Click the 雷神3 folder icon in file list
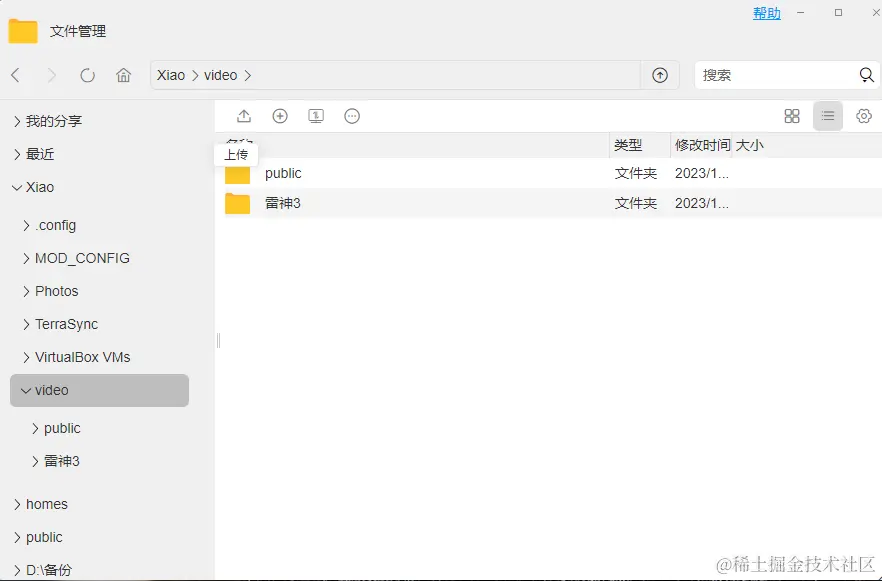 coord(237,203)
